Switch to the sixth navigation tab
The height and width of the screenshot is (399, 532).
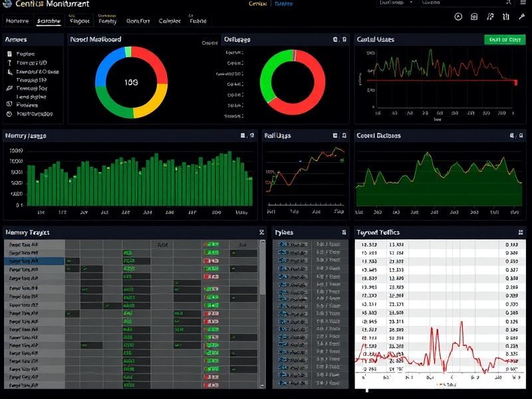click(x=170, y=21)
